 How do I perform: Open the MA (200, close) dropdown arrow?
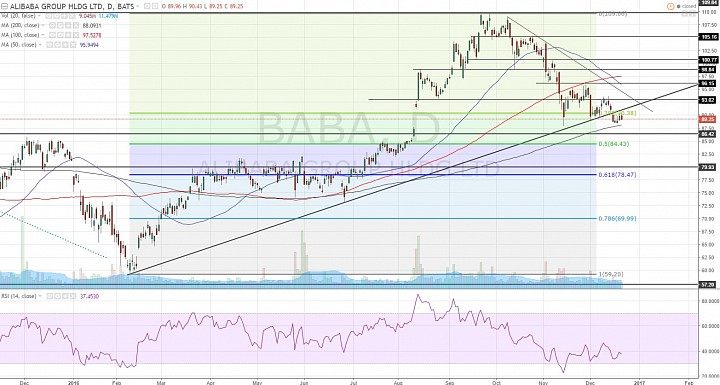(x=43, y=25)
